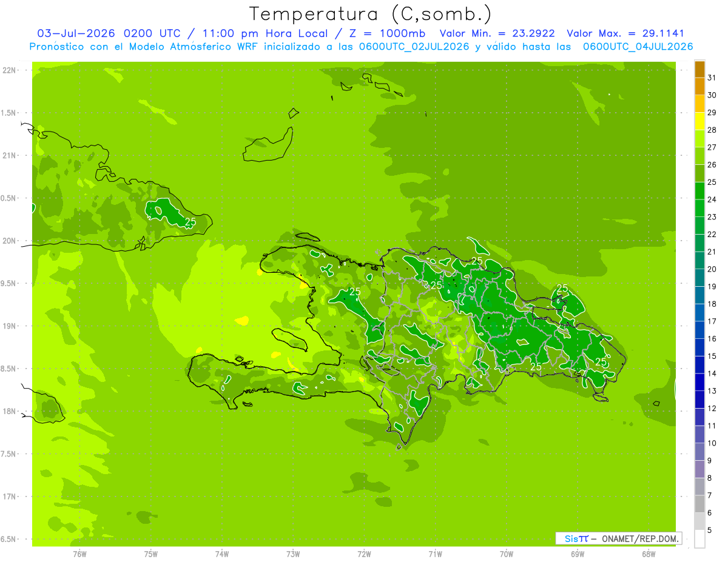Click the "73W" longitude axis label

click(x=293, y=554)
